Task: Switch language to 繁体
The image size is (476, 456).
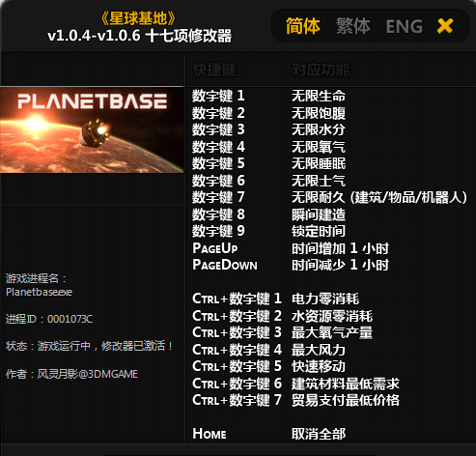Action: (x=353, y=26)
